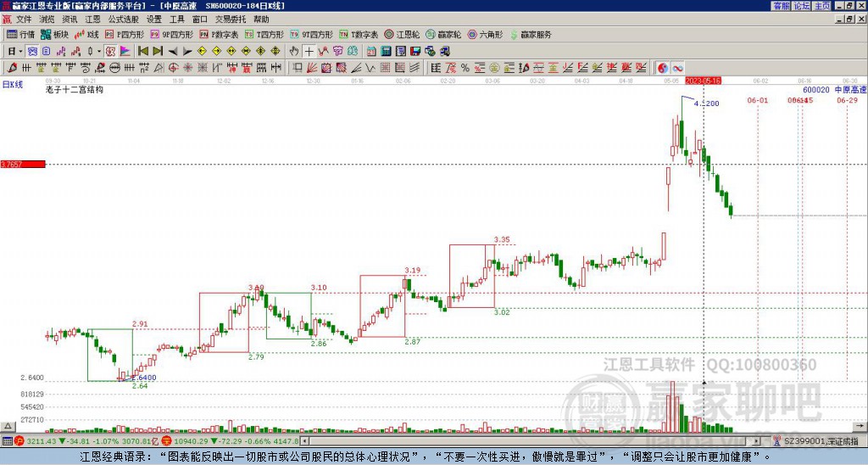
Task: Click the colorful flag icon
Action: click(125, 51)
